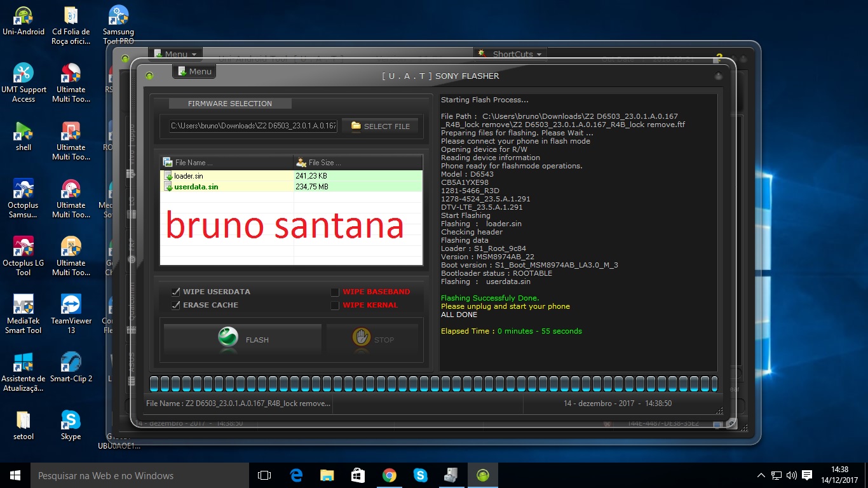This screenshot has width=868, height=488.
Task: Open volume control tray icon
Action: tap(791, 475)
